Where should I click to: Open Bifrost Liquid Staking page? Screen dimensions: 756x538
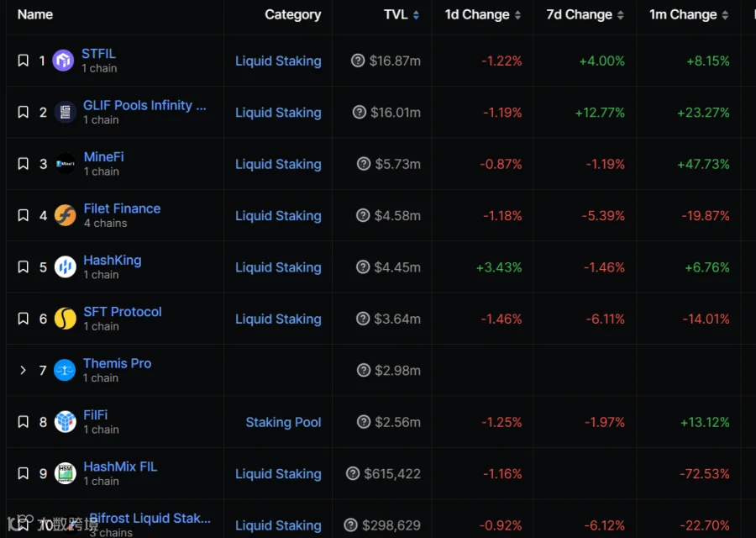150,518
